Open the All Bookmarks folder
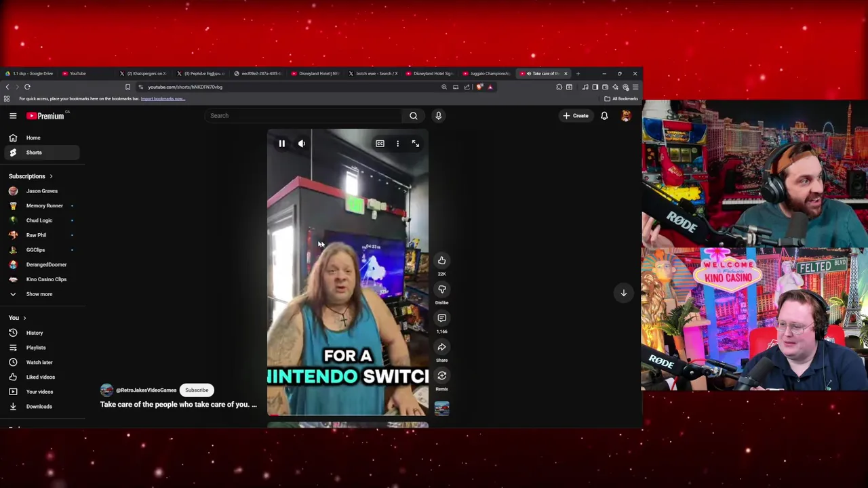Screen dimensions: 868x488 click(621, 99)
